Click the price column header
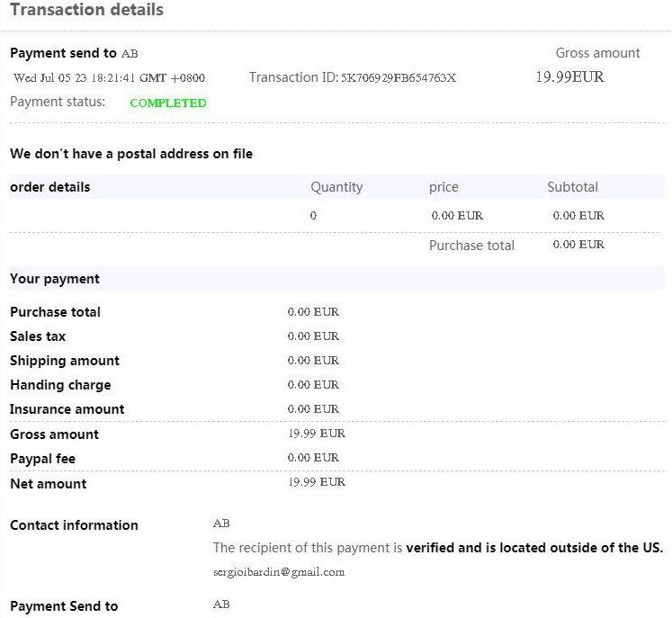The height and width of the screenshot is (618, 672). (444, 187)
